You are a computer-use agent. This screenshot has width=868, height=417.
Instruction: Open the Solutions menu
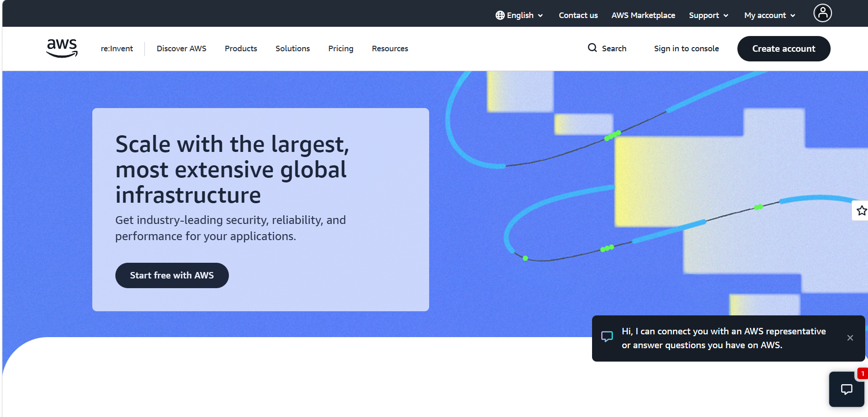[x=293, y=48]
